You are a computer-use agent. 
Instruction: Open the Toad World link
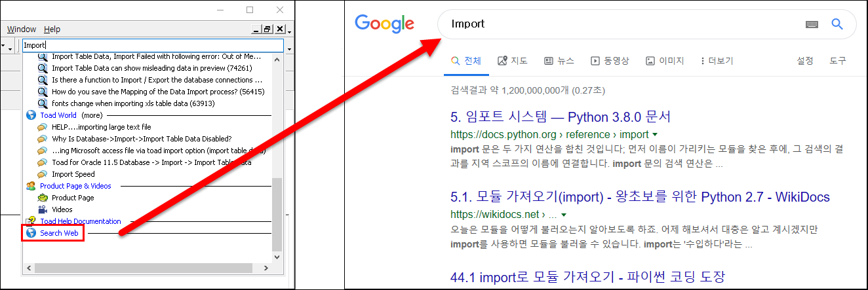pos(58,115)
